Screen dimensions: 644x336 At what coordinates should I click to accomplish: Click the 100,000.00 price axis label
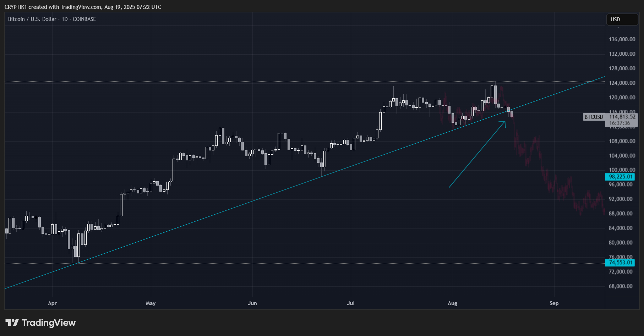coord(622,170)
